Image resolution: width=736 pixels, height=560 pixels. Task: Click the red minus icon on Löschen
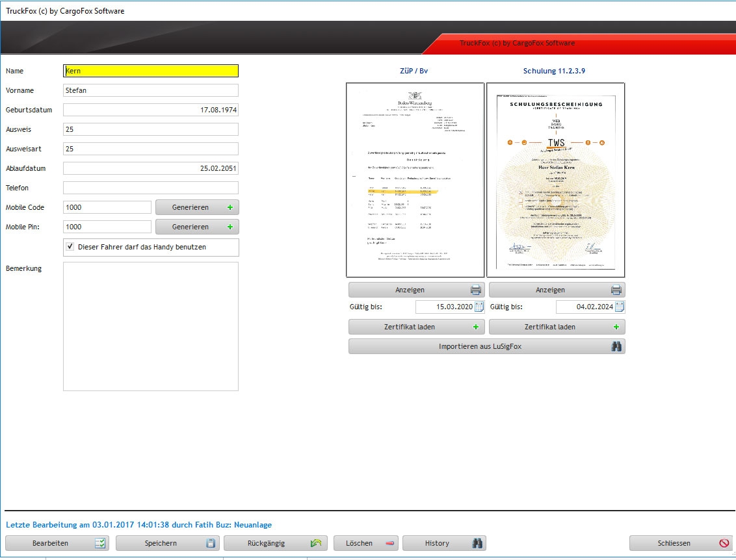pyautogui.click(x=389, y=543)
